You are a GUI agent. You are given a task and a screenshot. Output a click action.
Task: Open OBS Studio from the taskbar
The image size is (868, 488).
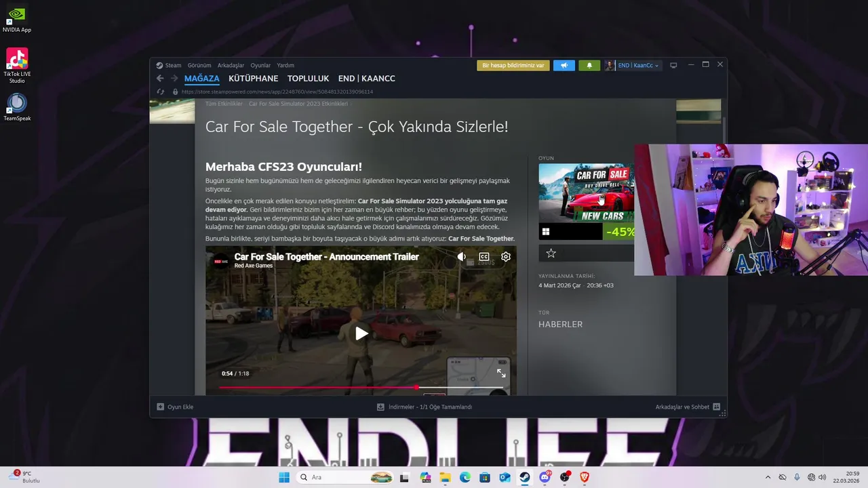click(x=565, y=477)
